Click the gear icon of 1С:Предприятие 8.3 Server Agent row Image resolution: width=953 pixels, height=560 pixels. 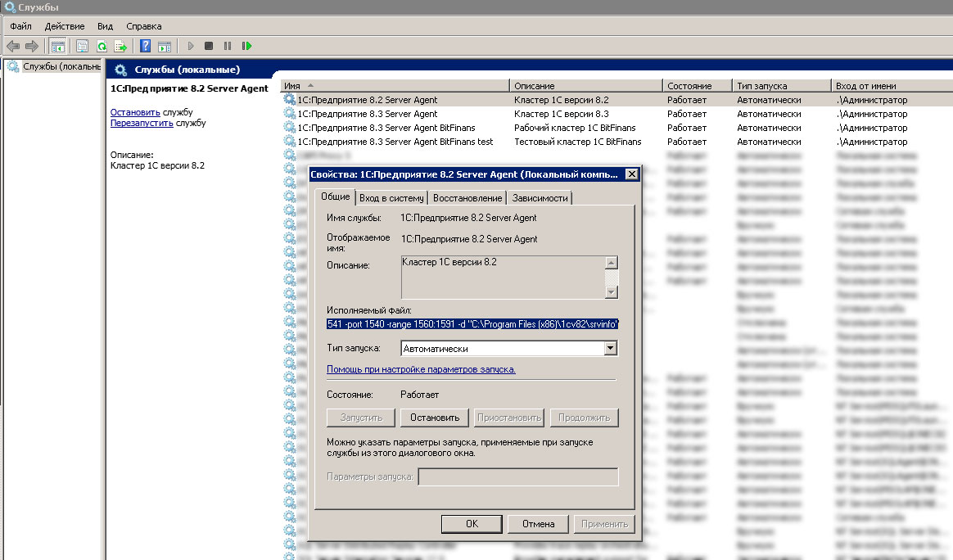tap(290, 113)
